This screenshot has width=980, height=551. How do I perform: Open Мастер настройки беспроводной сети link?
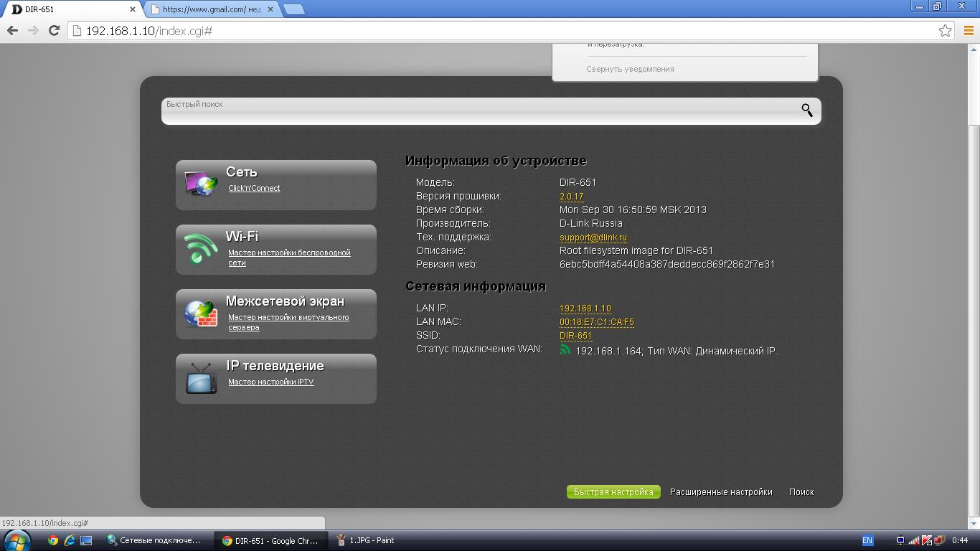click(x=289, y=258)
